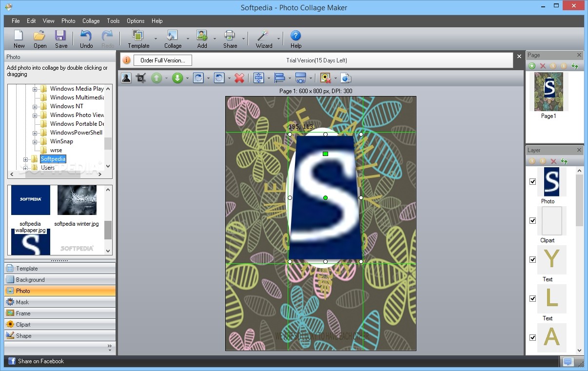Open the Tools menu
588x371 pixels.
(114, 21)
